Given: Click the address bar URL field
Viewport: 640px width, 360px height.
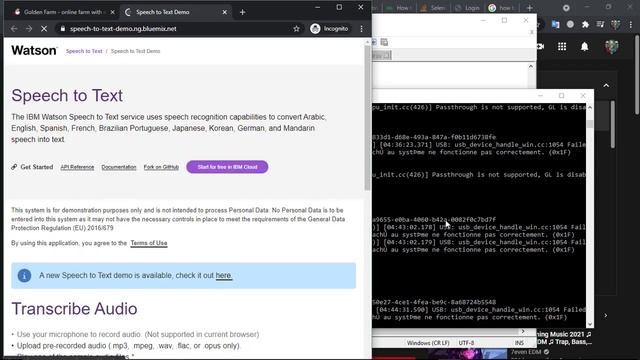Looking at the screenshot, I should coord(173,29).
